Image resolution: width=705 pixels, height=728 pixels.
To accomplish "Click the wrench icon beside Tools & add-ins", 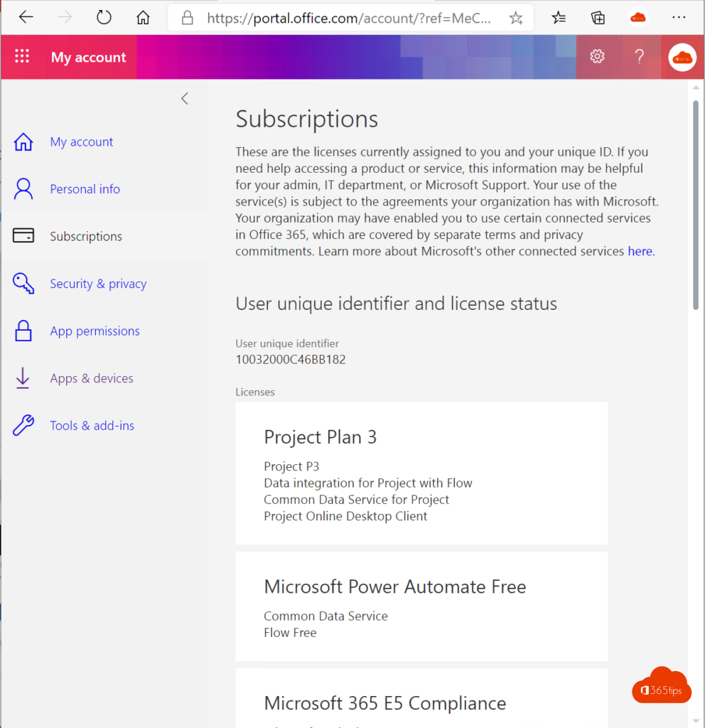I will tap(23, 425).
